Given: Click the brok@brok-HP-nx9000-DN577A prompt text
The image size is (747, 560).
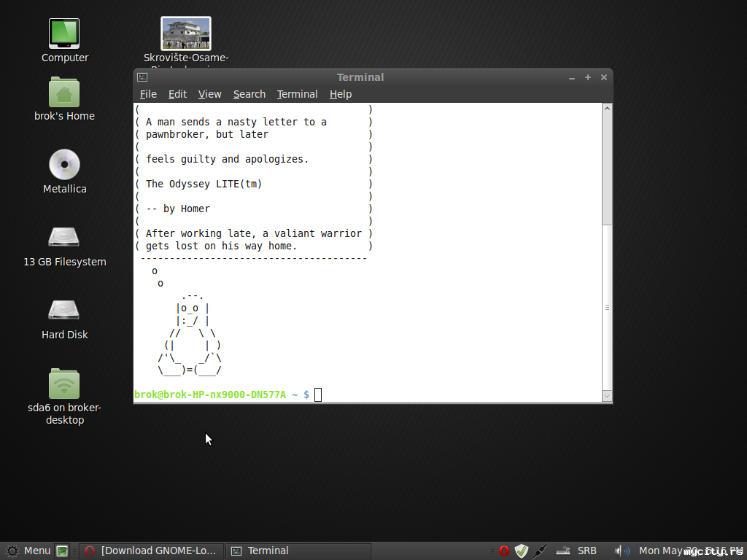Looking at the screenshot, I should click(210, 394).
